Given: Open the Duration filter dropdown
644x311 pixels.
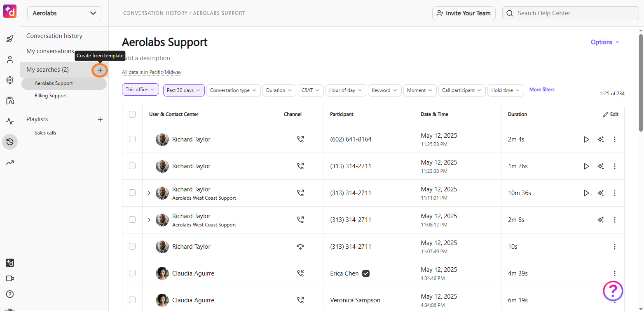Looking at the screenshot, I should pos(279,90).
